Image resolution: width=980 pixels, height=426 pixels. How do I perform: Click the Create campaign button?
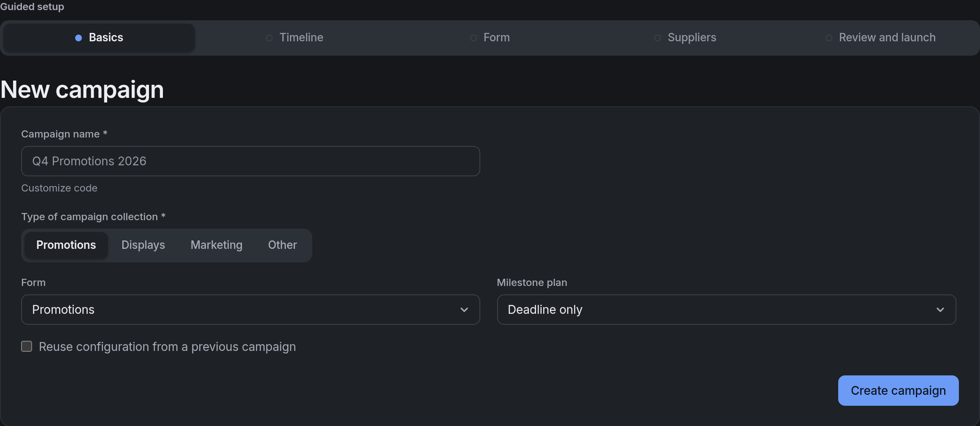coord(898,391)
